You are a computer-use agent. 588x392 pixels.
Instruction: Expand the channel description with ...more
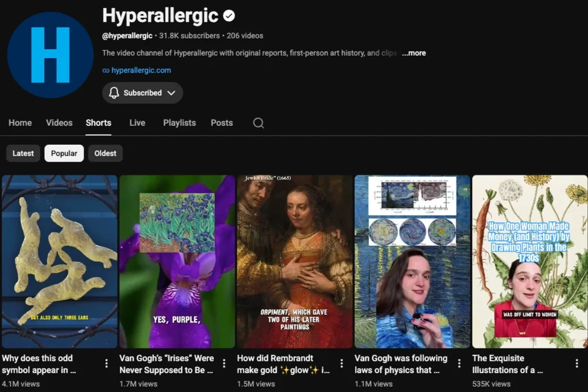pos(413,53)
